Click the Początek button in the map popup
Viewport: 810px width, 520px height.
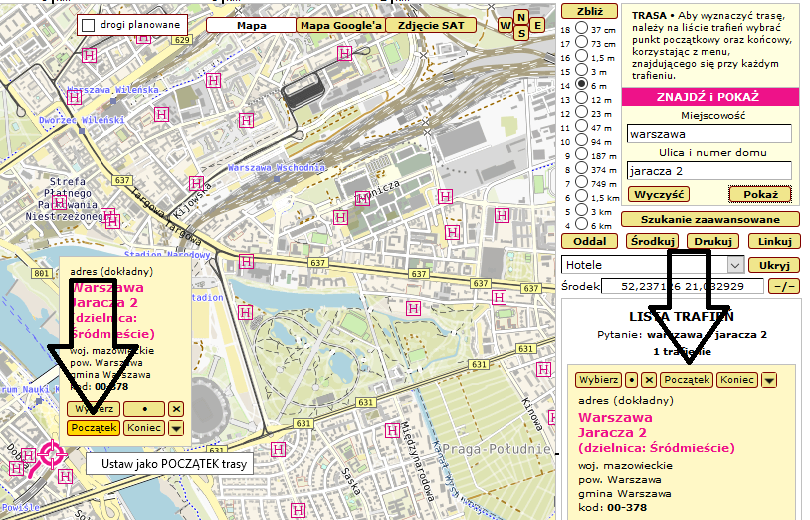coord(93,428)
